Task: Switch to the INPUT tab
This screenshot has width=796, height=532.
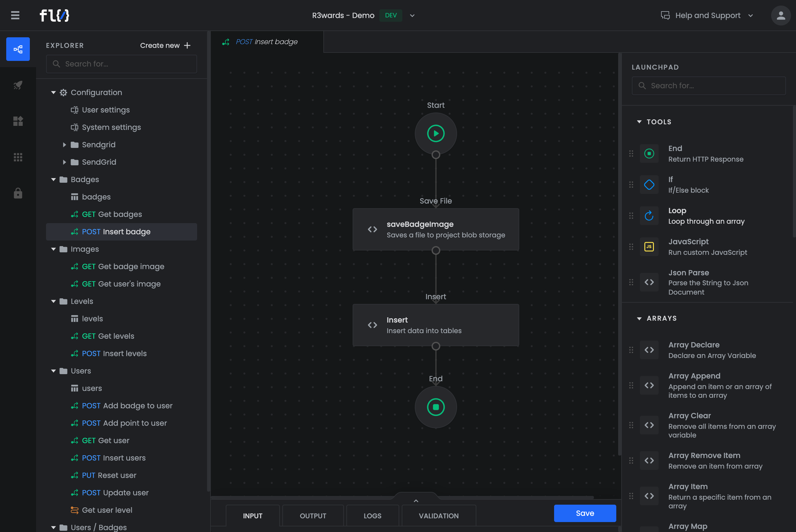Action: click(x=252, y=516)
